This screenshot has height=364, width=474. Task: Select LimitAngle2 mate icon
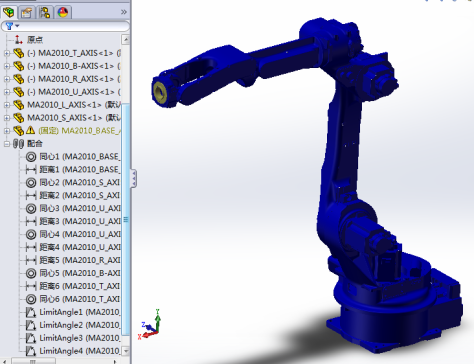tap(31, 325)
